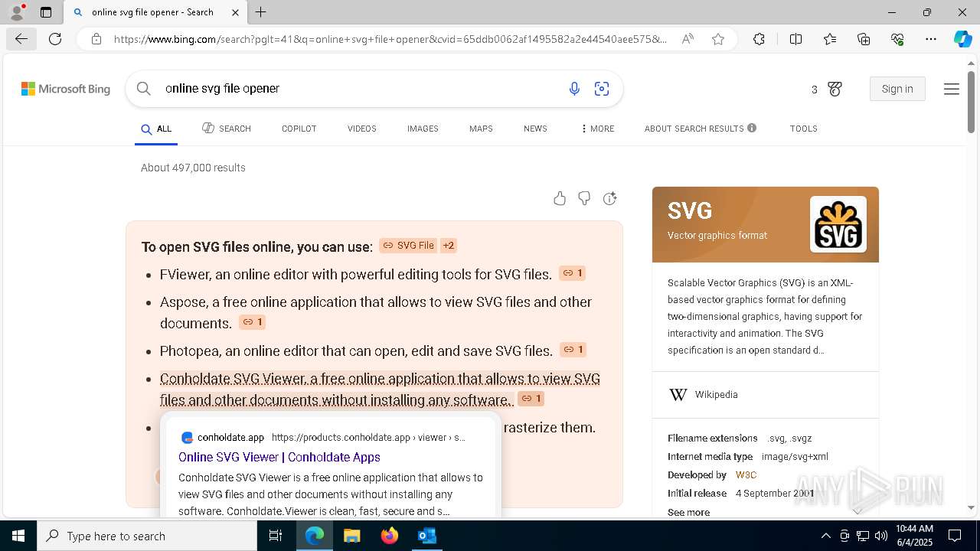Open the Bing hamburger menu
Viewport: 980px width, 551px height.
point(952,90)
